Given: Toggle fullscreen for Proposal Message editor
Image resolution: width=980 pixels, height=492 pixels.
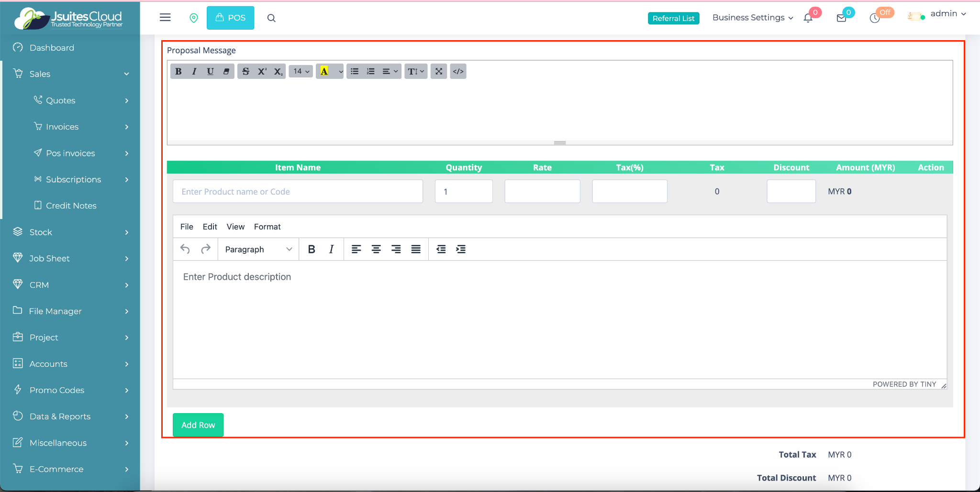Looking at the screenshot, I should click(438, 71).
